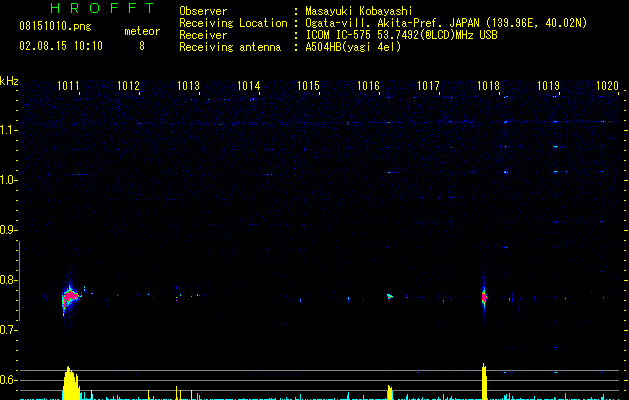Click the 0.9 kHz frequency label
Viewport: 629px width, 400px height.
[8, 230]
